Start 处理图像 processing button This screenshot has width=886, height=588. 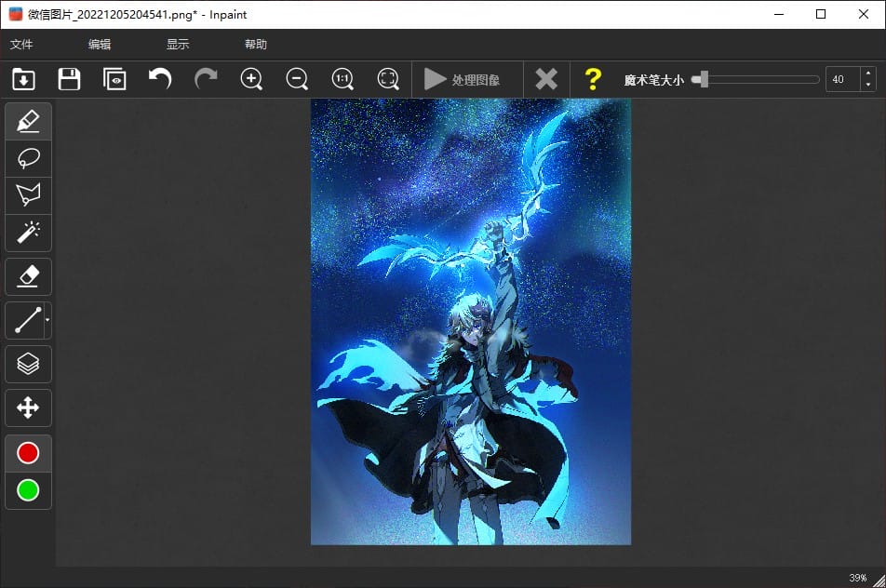463,80
